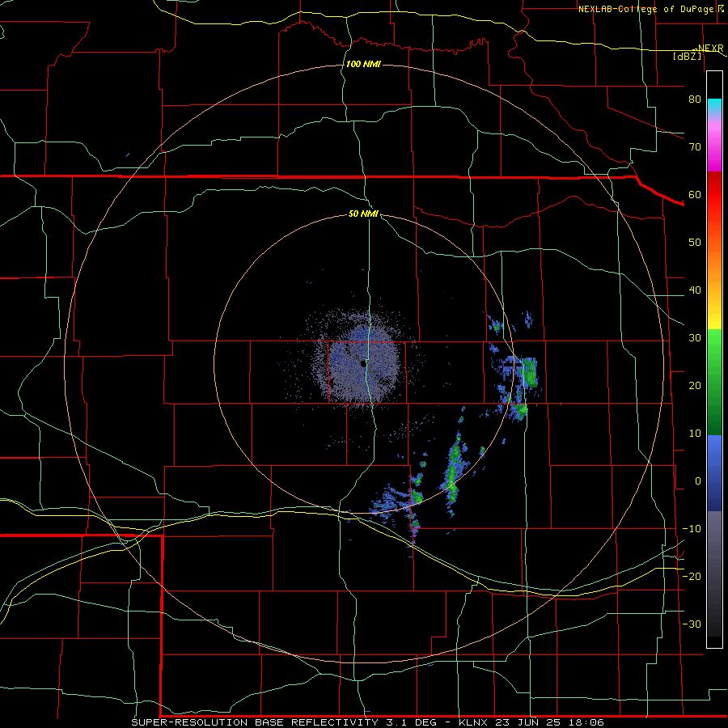728x728 pixels.
Task: Click the -30 value on dBZ scale
Action: [692, 624]
